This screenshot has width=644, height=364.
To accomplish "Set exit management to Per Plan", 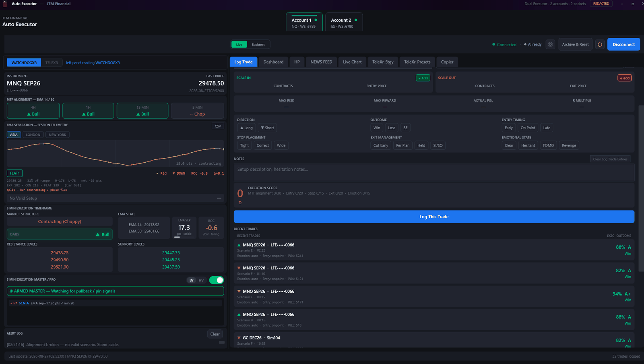I will (x=402, y=146).
